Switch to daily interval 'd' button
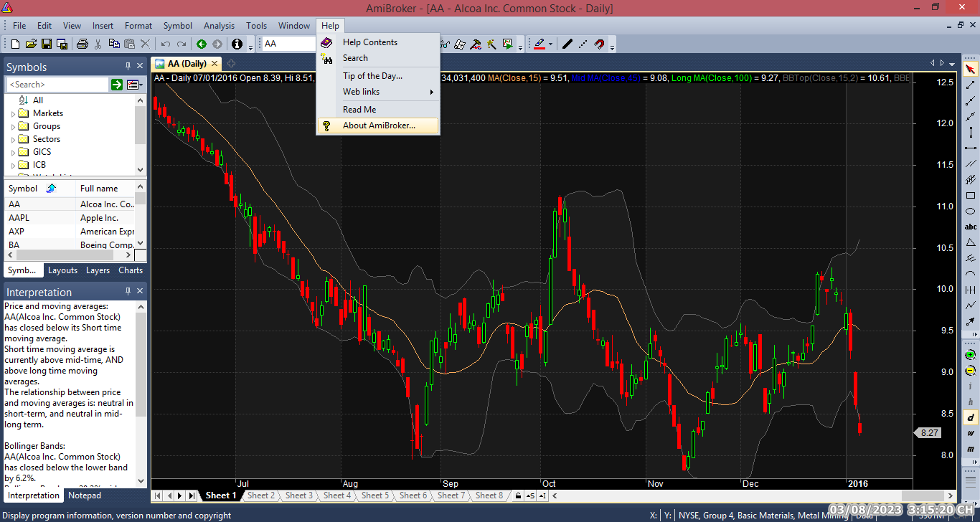 971,417
